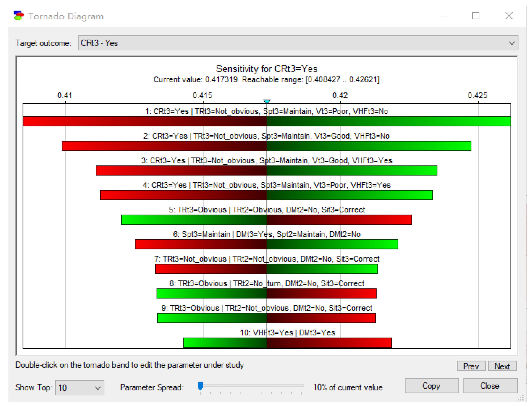The height and width of the screenshot is (407, 532).
Task: Click red side of band 6 Spt3=Maintain
Action: (x=201, y=244)
